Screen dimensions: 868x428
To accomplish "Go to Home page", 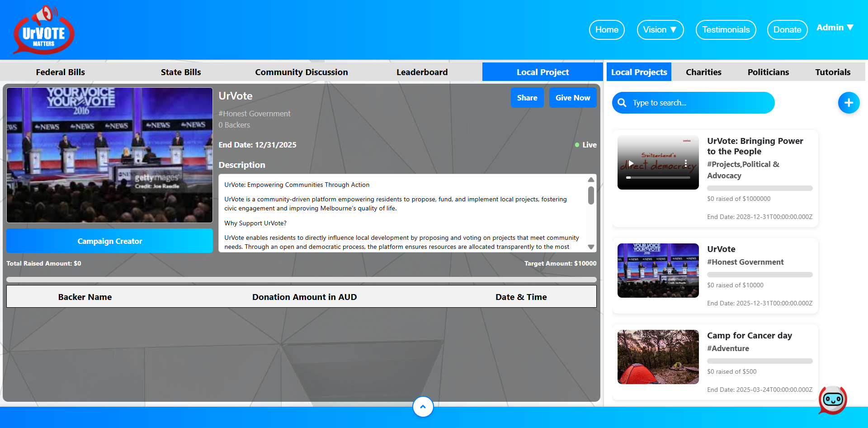I will click(x=607, y=30).
